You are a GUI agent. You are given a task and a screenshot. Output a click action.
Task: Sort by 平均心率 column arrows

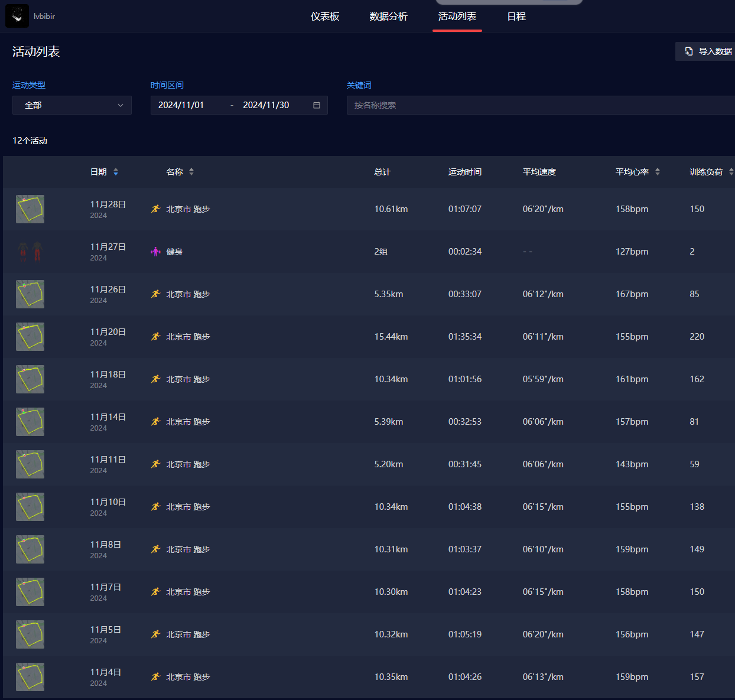658,172
